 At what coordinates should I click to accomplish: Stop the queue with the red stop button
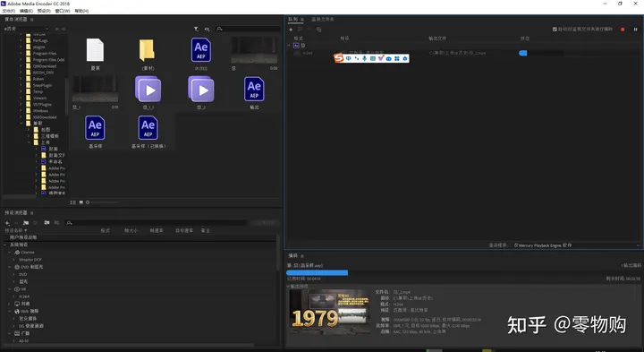(623, 30)
